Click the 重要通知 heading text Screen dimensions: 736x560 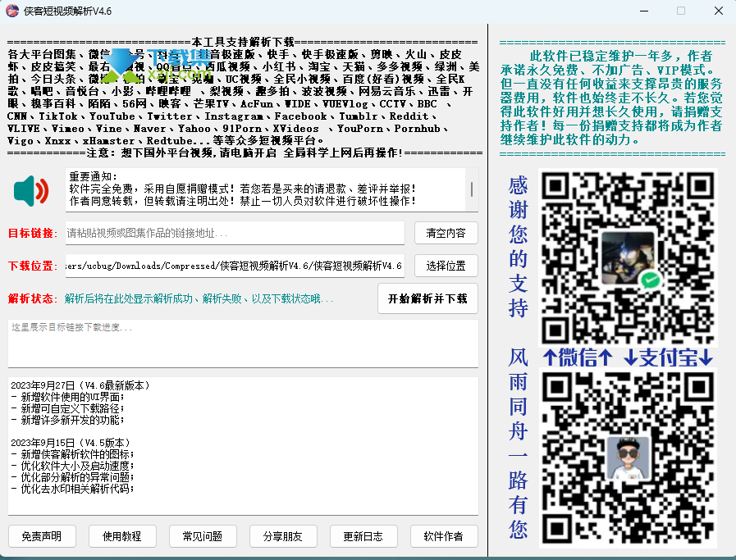coord(93,176)
